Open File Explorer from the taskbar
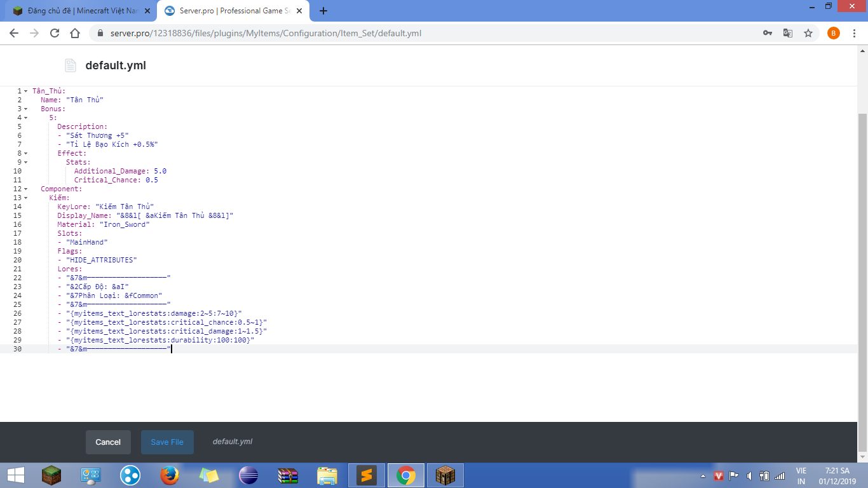 [x=327, y=475]
